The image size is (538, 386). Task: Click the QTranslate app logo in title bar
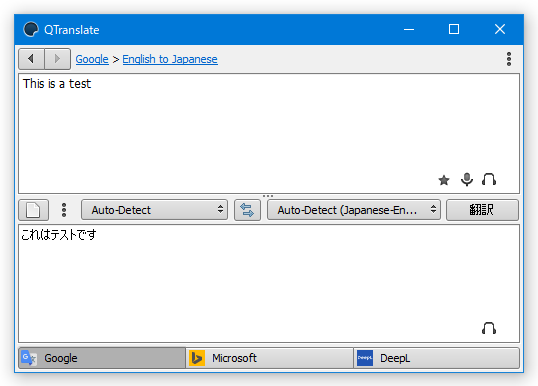31,29
